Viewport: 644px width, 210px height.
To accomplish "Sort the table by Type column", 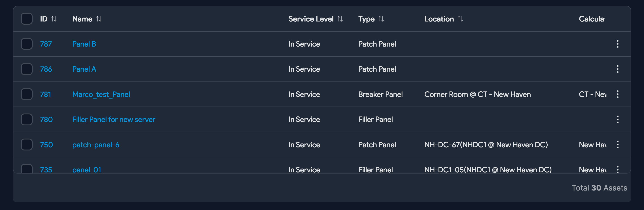I will [x=381, y=19].
